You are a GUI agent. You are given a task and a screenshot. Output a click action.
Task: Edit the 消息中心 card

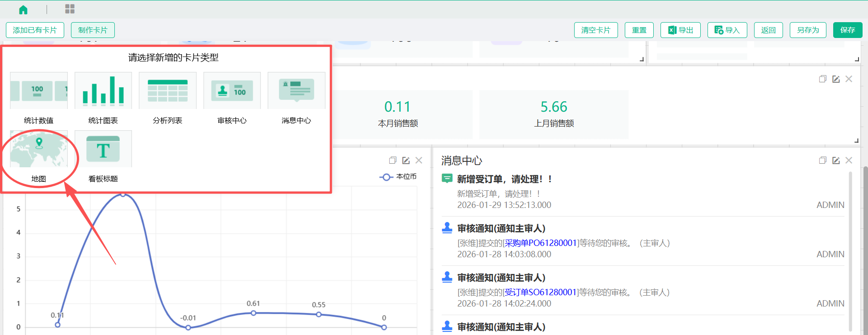coord(836,160)
